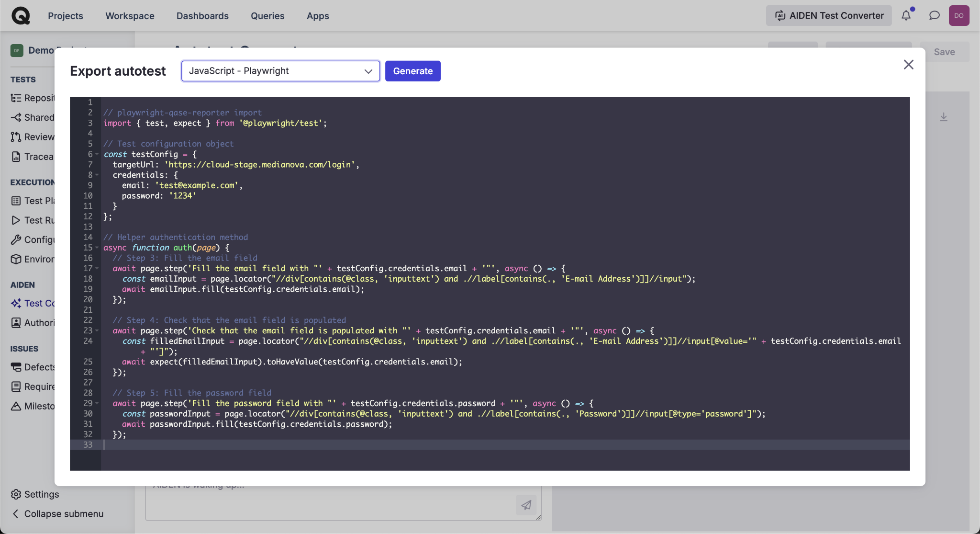
Task: Click the Review sidebar icon
Action: (x=16, y=137)
